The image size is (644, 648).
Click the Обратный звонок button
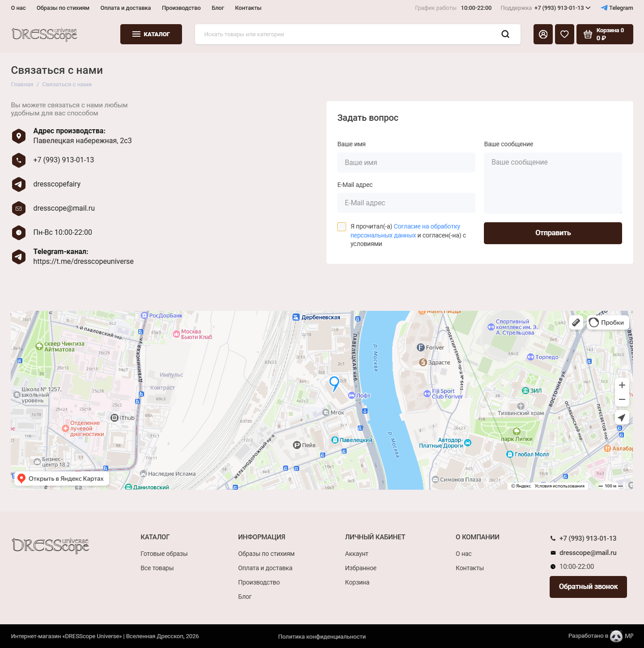point(588,587)
